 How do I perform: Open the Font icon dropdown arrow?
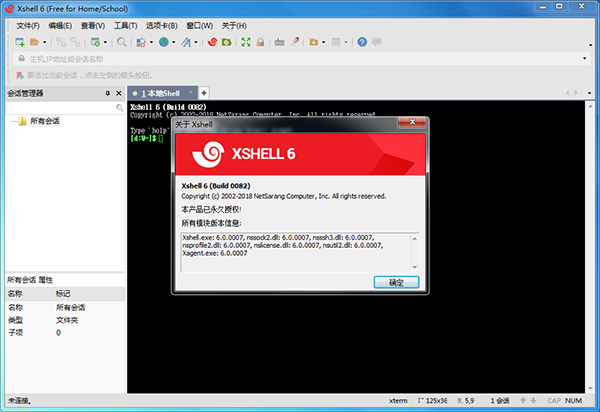196,42
